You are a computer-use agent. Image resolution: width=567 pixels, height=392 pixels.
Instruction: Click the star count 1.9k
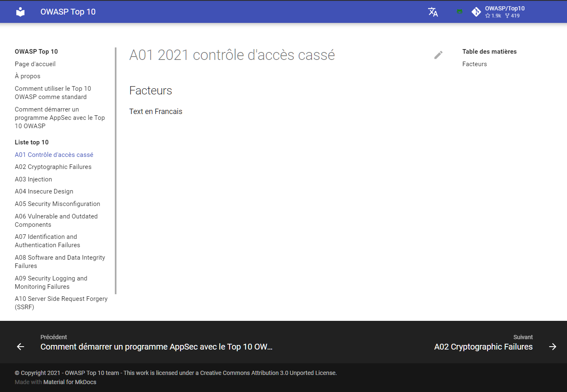[493, 16]
